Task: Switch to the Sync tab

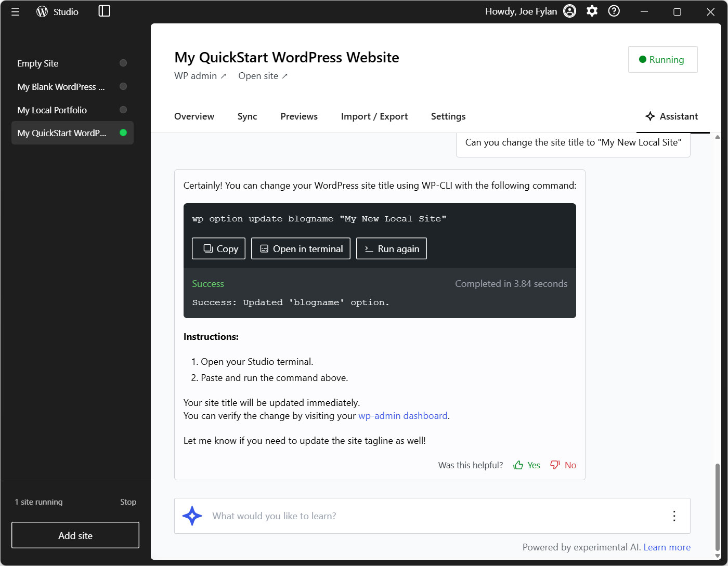Action: [247, 116]
